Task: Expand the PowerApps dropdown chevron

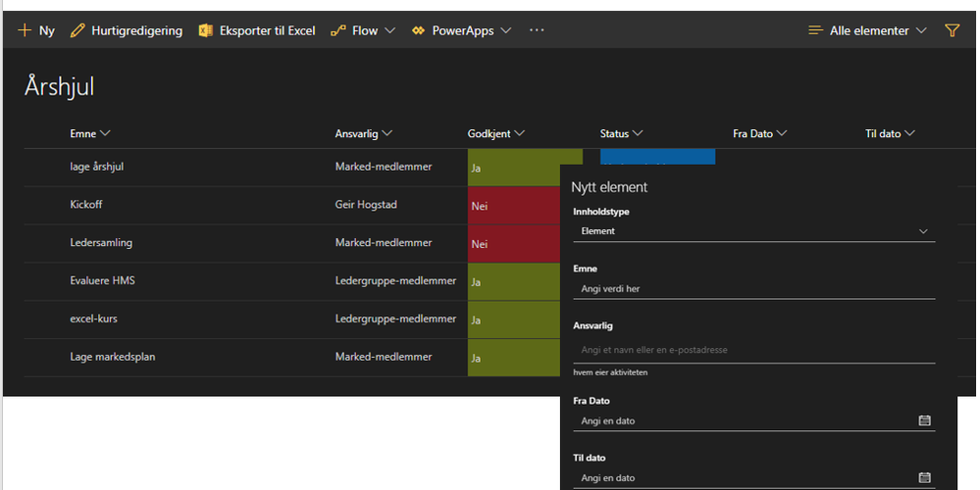Action: pos(506,30)
